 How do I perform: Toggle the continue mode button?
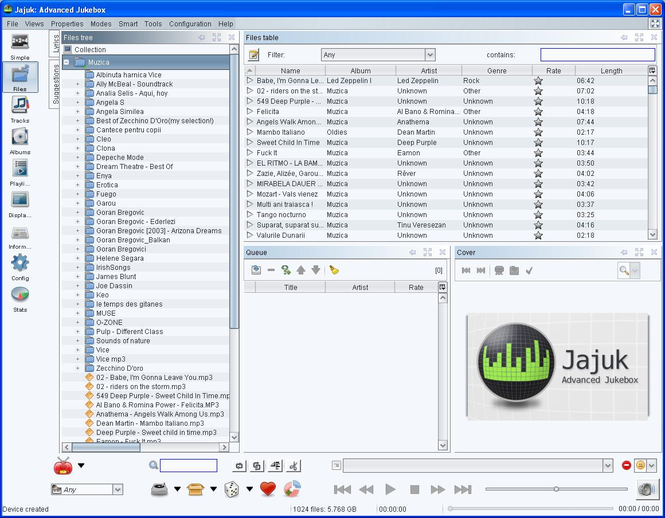pos(275,466)
